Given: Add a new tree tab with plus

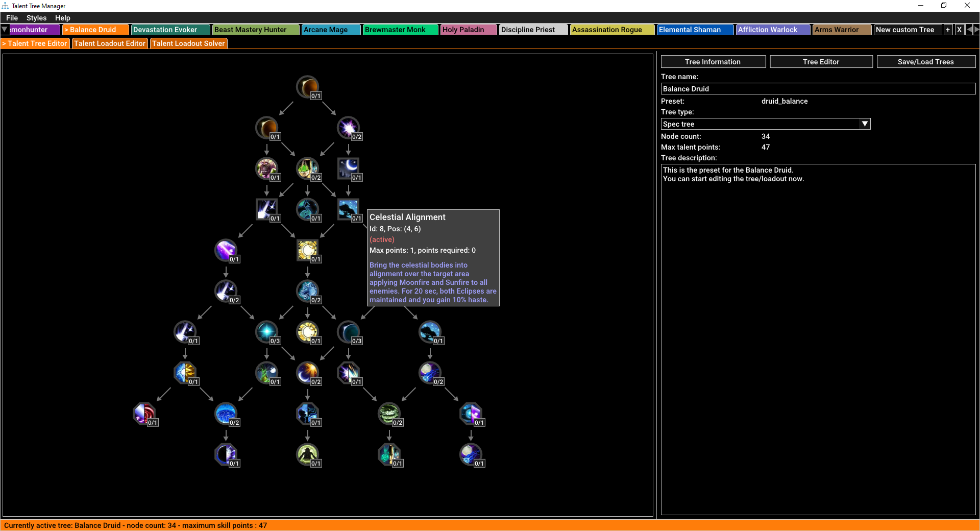Looking at the screenshot, I should point(948,30).
